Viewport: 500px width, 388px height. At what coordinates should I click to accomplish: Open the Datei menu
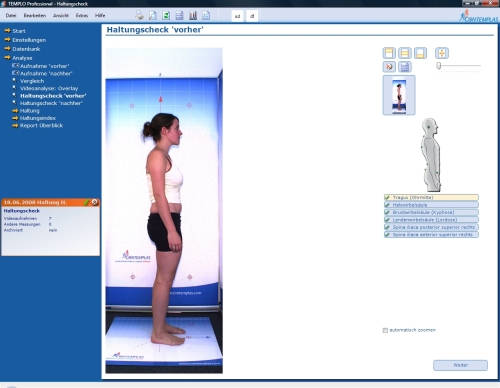pyautogui.click(x=11, y=15)
